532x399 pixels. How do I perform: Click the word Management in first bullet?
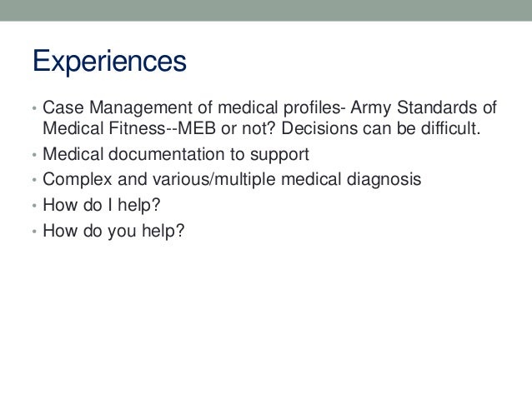(141, 108)
